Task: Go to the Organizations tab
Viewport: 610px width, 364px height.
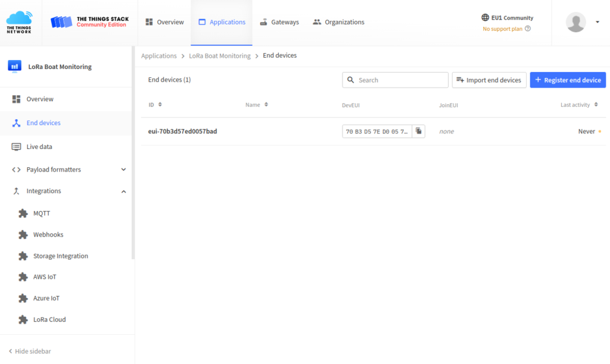Action: tap(338, 22)
